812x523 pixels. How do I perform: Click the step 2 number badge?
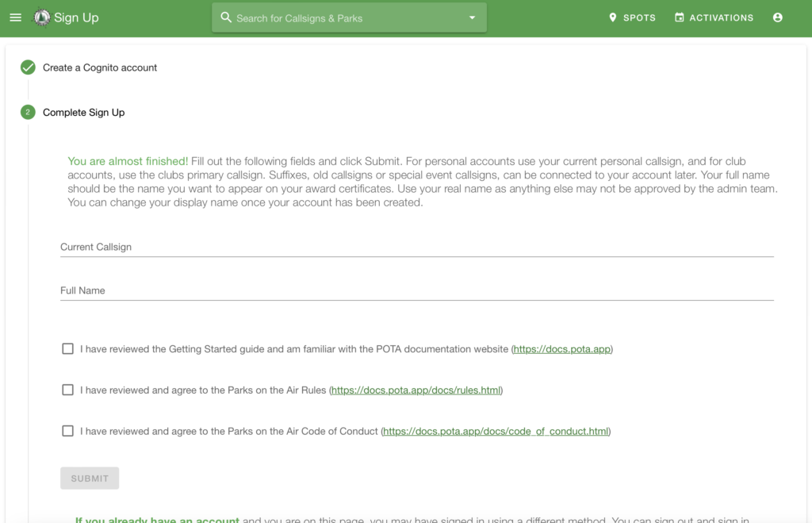28,113
